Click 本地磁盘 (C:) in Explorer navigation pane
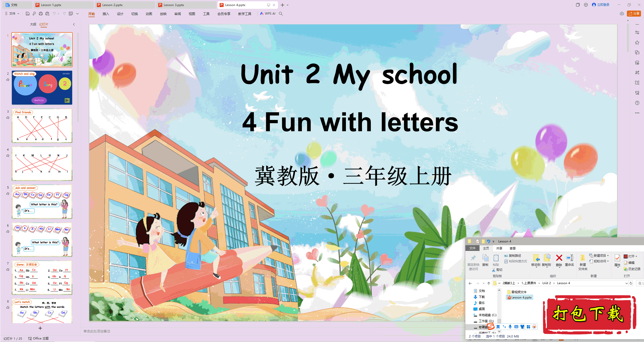 (485, 315)
